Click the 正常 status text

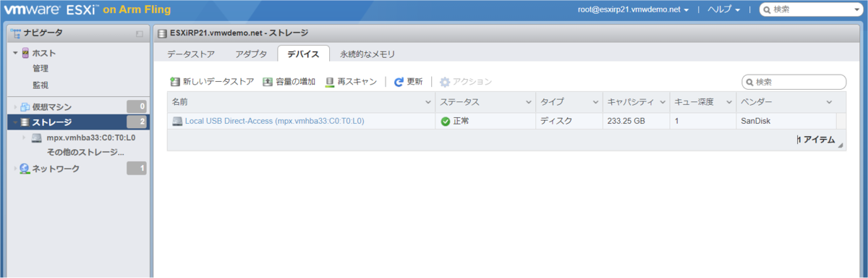461,122
